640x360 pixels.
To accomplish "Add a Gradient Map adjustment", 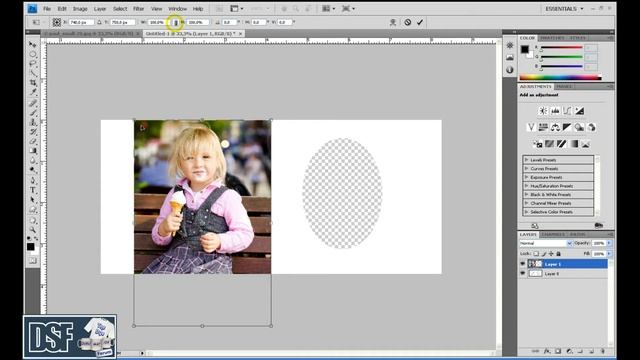I will pyautogui.click(x=574, y=144).
